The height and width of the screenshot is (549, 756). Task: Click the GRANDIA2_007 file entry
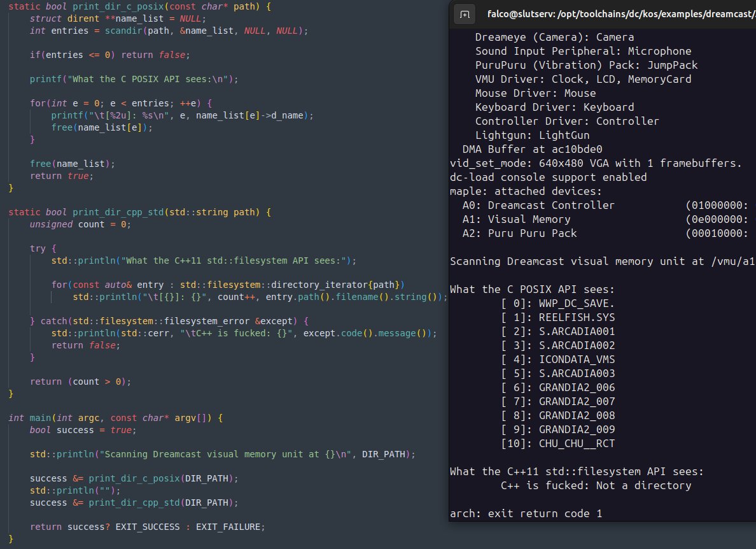coord(577,401)
